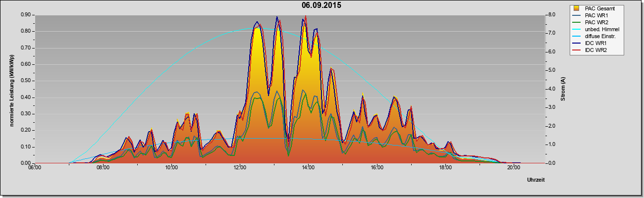Click the PAC Gesamt legend color swatch
The image size is (644, 198).
click(x=578, y=8)
